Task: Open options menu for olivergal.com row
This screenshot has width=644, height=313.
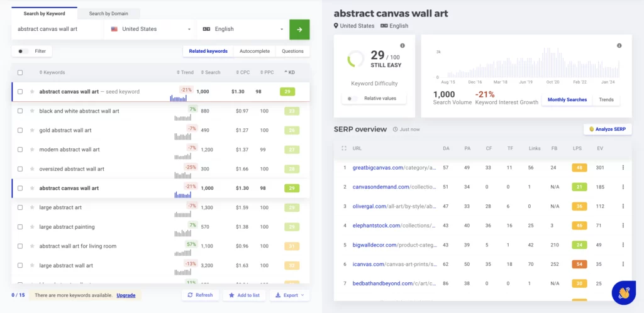Action: 623,206
